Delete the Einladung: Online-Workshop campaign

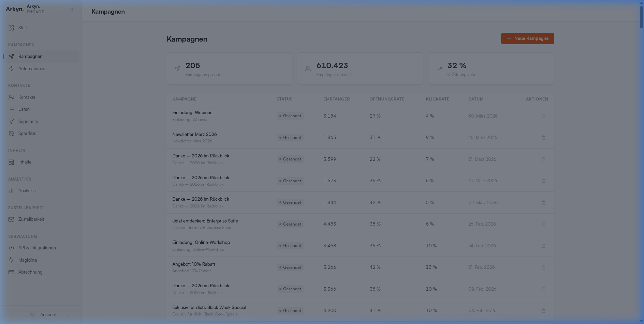tap(543, 246)
